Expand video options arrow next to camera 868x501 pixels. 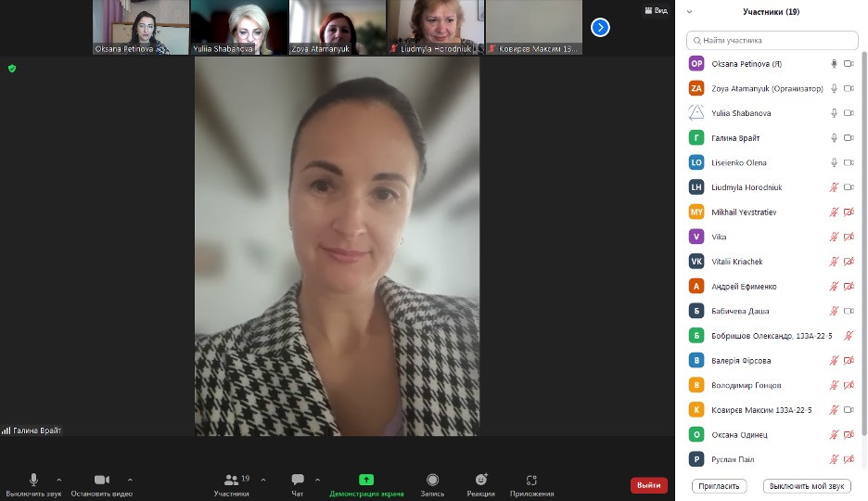point(130,480)
